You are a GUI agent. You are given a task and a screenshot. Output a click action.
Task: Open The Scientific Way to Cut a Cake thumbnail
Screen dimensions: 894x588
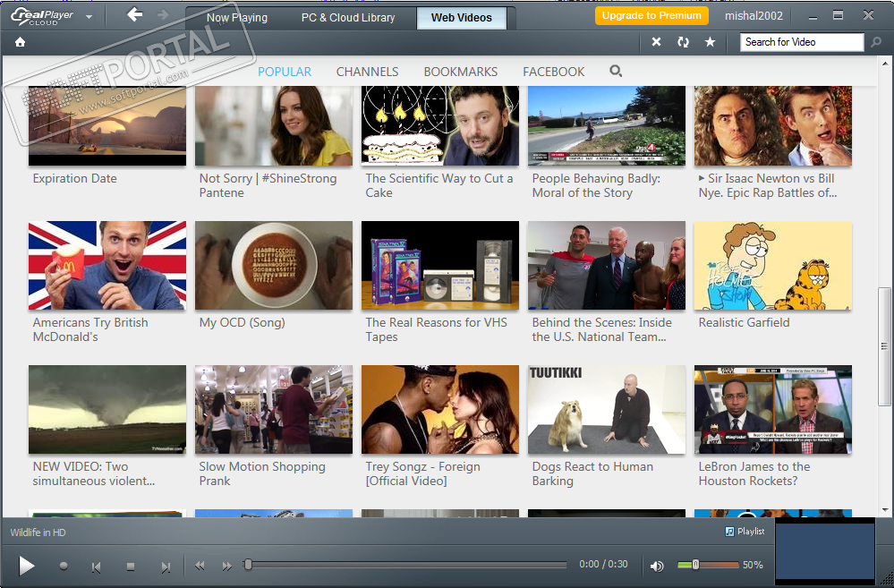(440, 126)
